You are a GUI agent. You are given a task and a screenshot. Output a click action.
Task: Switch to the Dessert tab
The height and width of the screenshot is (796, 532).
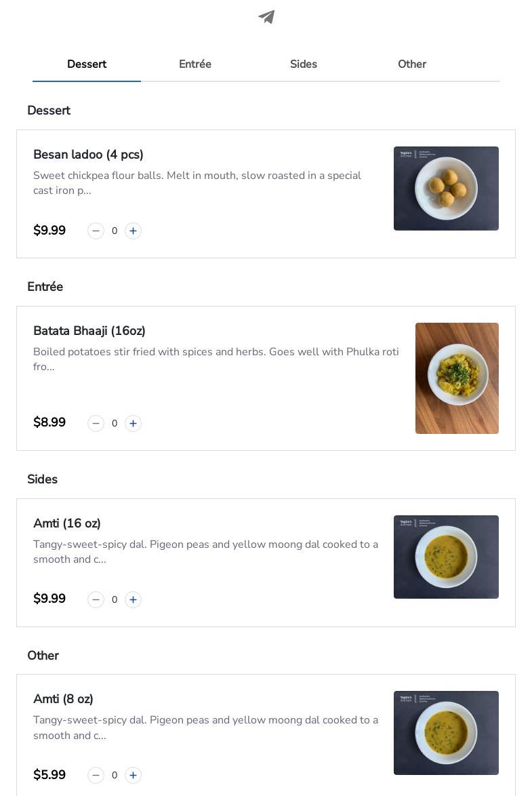point(87,64)
